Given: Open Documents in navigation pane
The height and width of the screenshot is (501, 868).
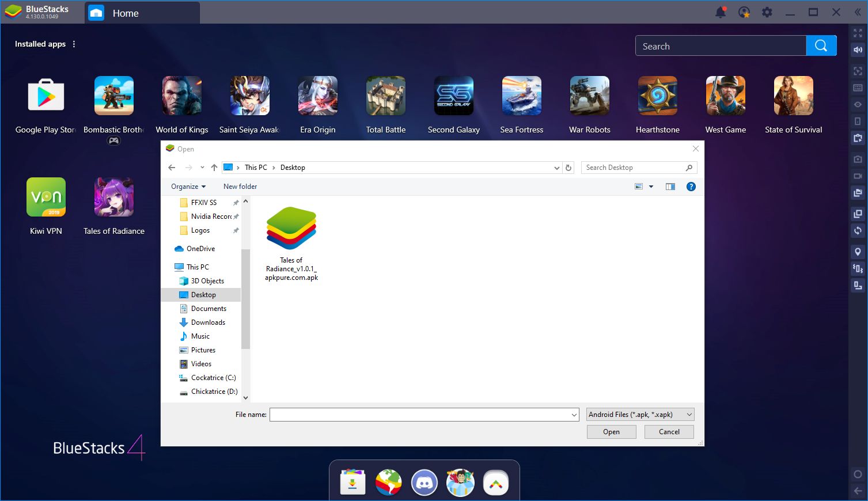Looking at the screenshot, I should [x=209, y=309].
